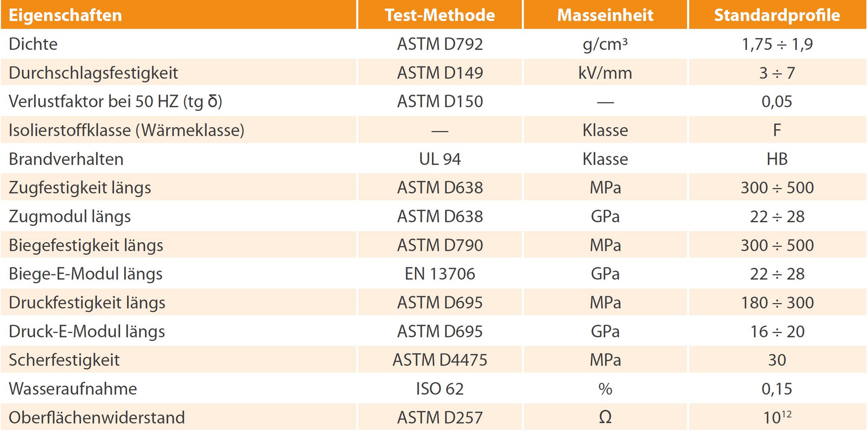Select the ISO 62 cell

click(x=440, y=389)
